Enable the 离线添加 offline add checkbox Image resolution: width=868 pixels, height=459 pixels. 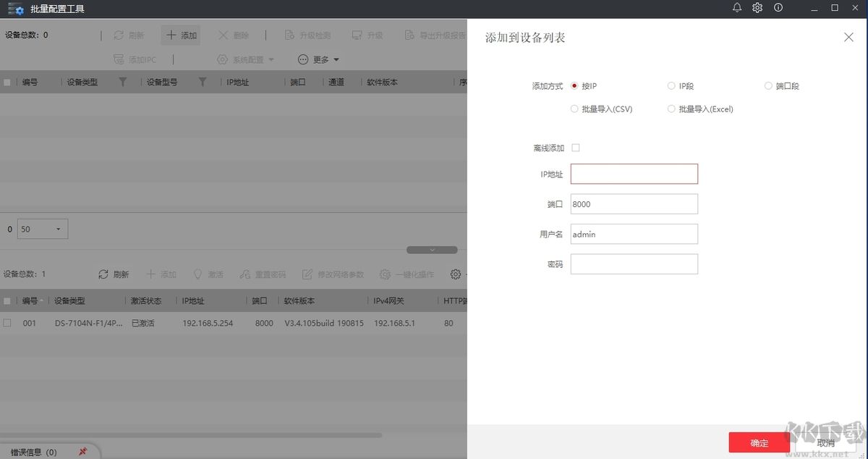pos(575,147)
